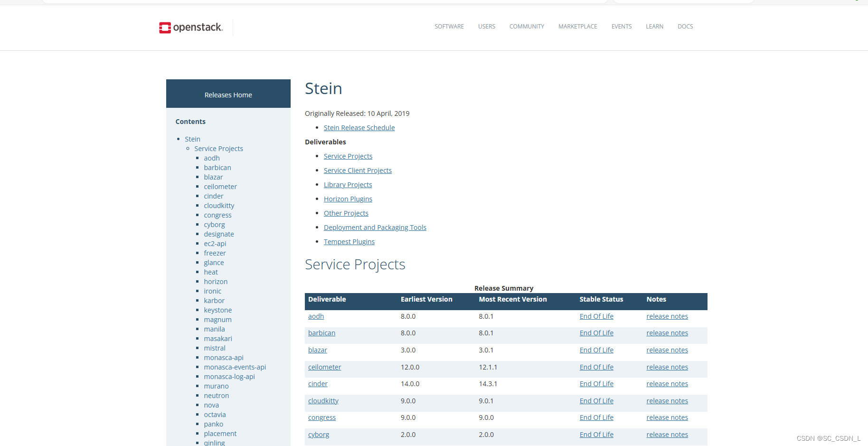Select aodh in the Contents sidebar

212,158
